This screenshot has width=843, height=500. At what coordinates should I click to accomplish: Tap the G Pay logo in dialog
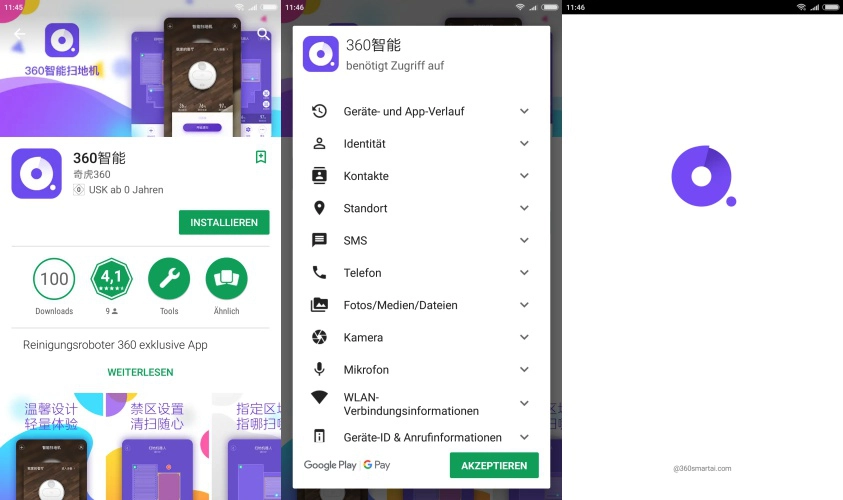click(376, 465)
